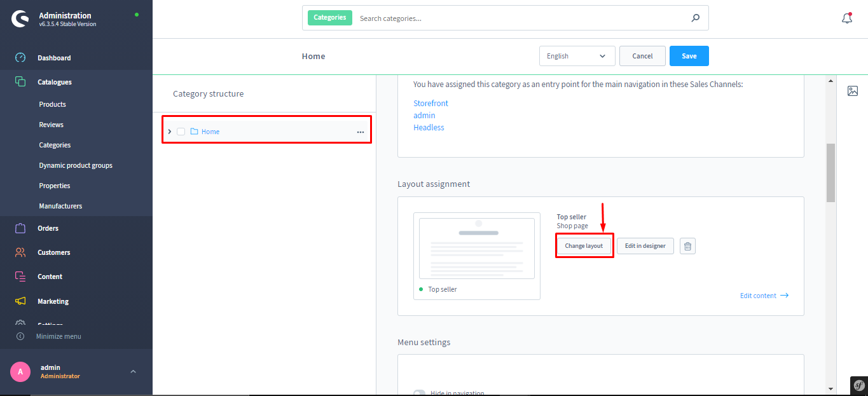
Task: Click the Cancel button
Action: click(x=642, y=56)
